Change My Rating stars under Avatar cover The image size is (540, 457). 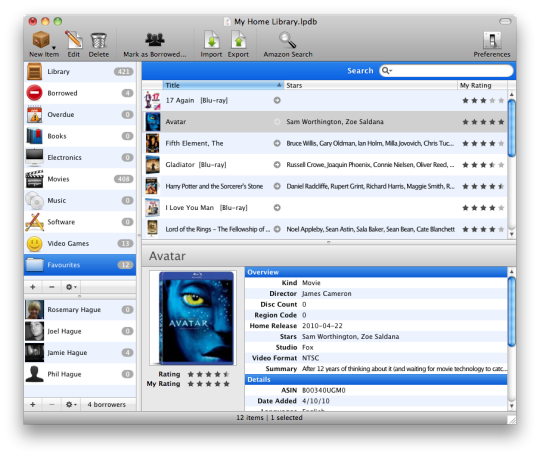click(x=208, y=384)
